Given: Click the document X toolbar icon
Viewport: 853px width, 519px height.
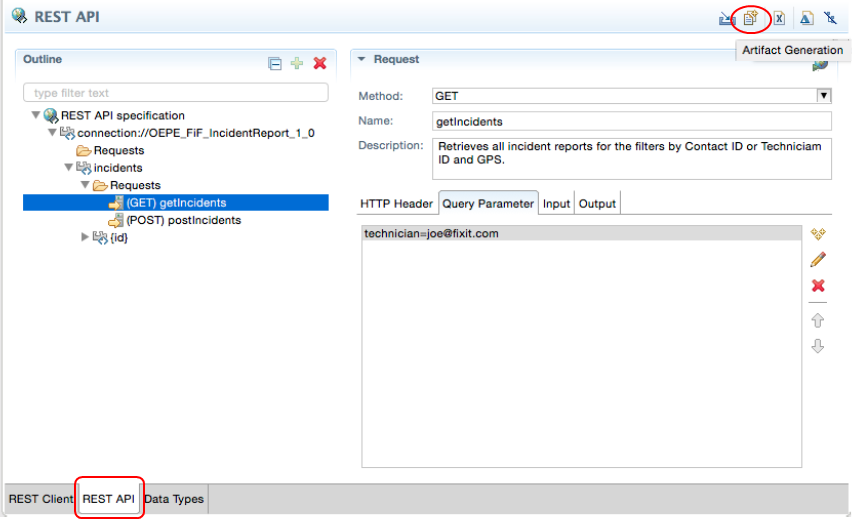Looking at the screenshot, I should [x=779, y=18].
